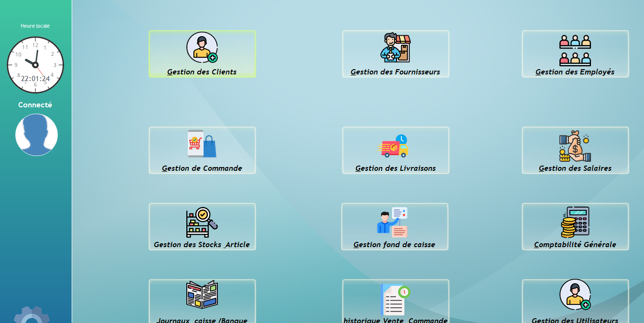This screenshot has width=644, height=323.
Task: Click the 'Heure locale' label
Action: (x=35, y=26)
